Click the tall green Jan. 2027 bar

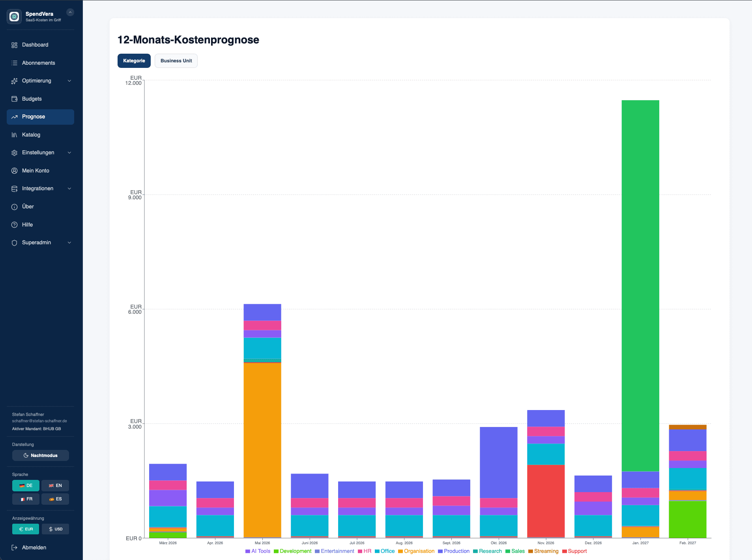640,284
